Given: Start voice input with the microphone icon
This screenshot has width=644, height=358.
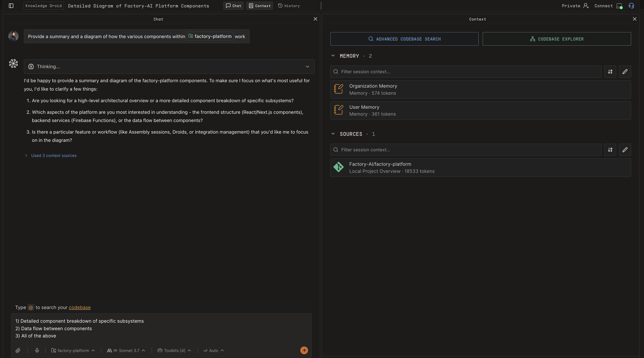Looking at the screenshot, I should [x=37, y=350].
